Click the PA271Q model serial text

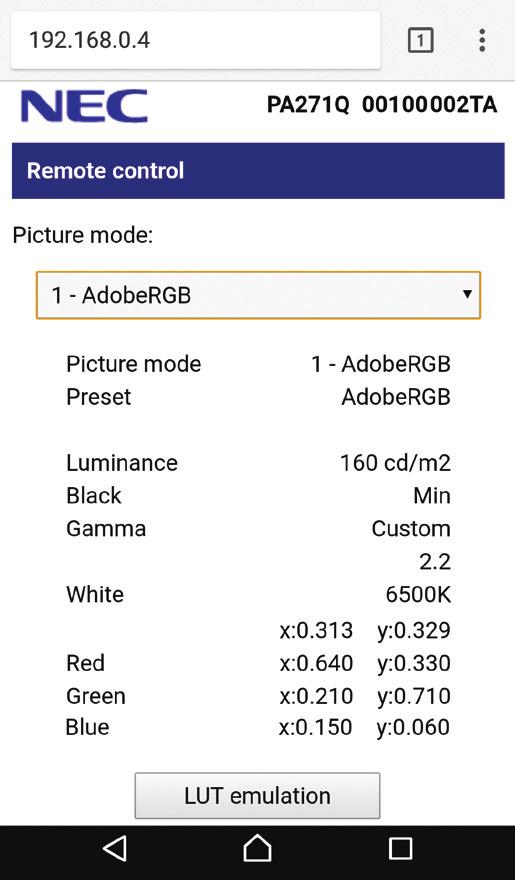pyautogui.click(x=381, y=105)
